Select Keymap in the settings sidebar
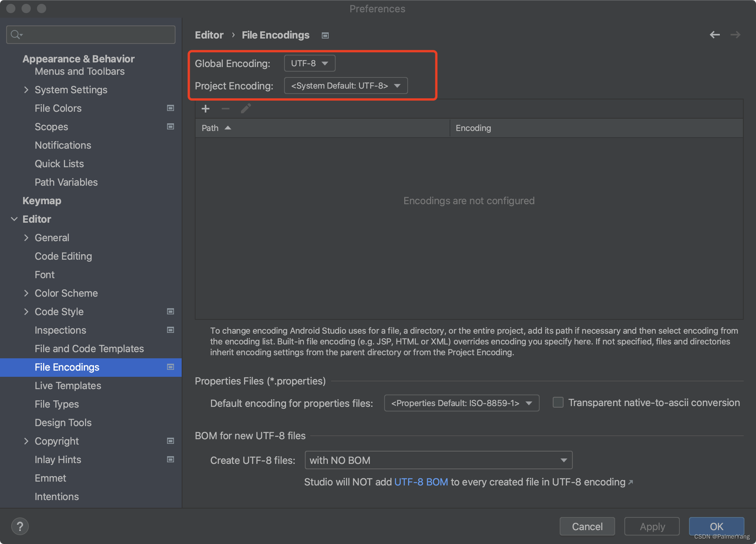Screen dimensions: 756x544 pos(42,201)
